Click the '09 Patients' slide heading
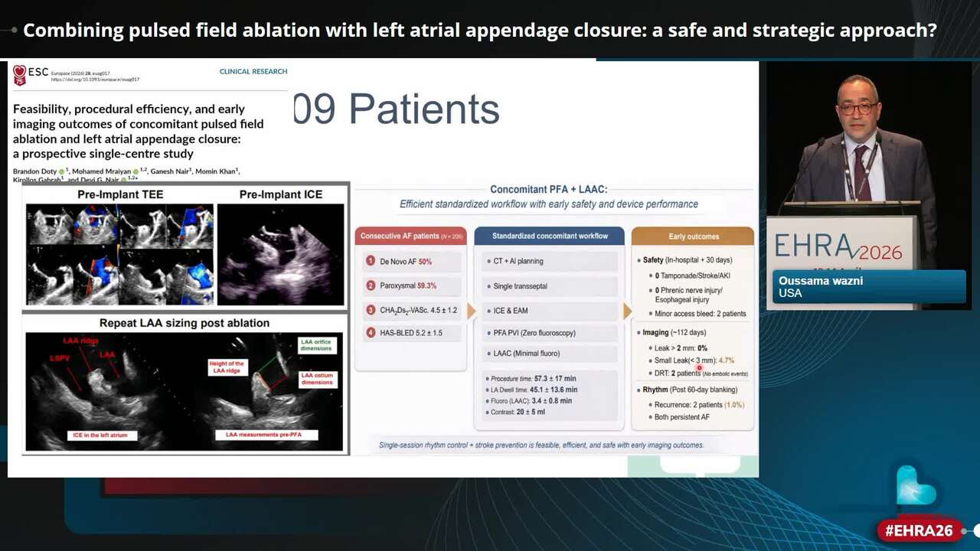 [x=397, y=109]
